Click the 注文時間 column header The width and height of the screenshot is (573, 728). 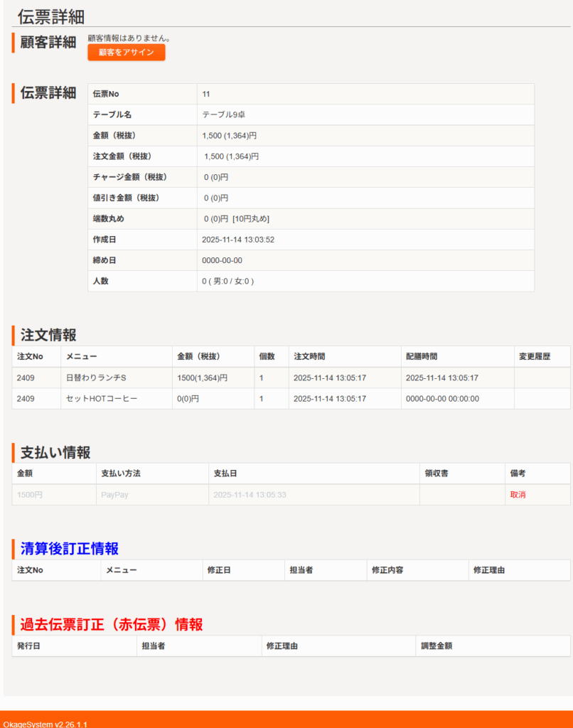tap(309, 357)
